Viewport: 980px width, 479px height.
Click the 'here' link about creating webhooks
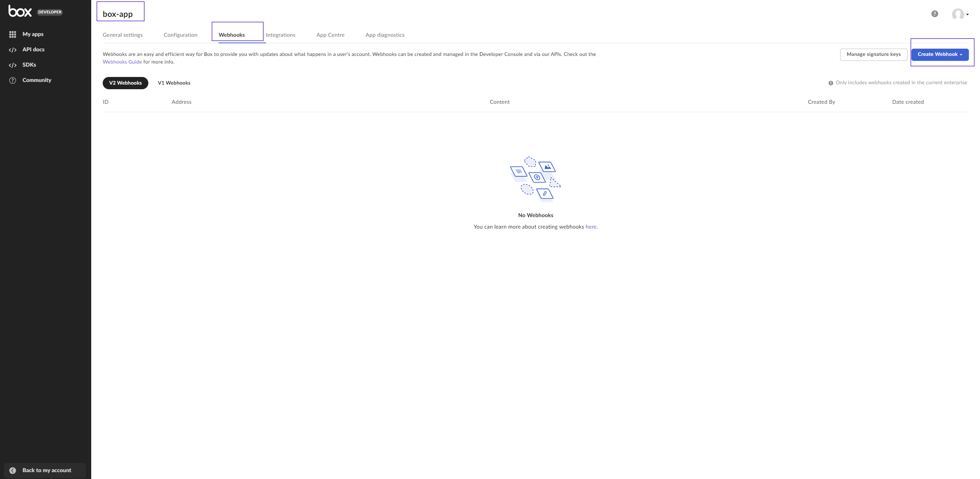[591, 227]
